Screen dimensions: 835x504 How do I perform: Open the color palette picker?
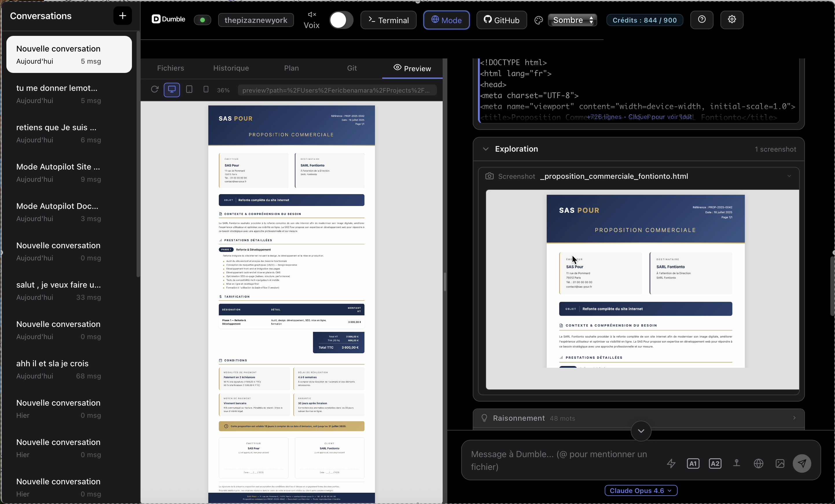pos(538,20)
